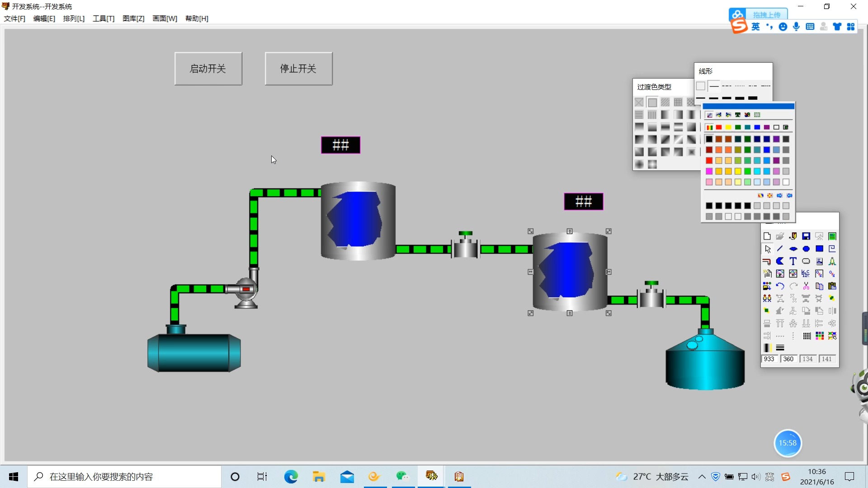Viewport: 868px width, 488px height.
Task: Click the 启动开关 button
Action: [208, 69]
